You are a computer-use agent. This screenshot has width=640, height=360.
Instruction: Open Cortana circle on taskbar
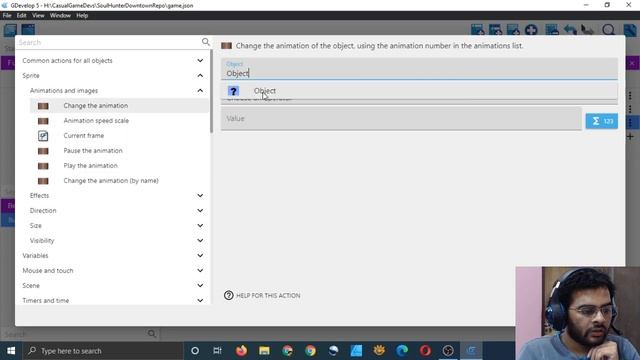click(x=195, y=351)
